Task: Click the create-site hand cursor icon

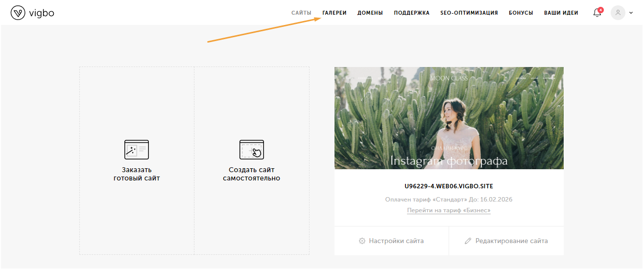Action: click(x=252, y=150)
